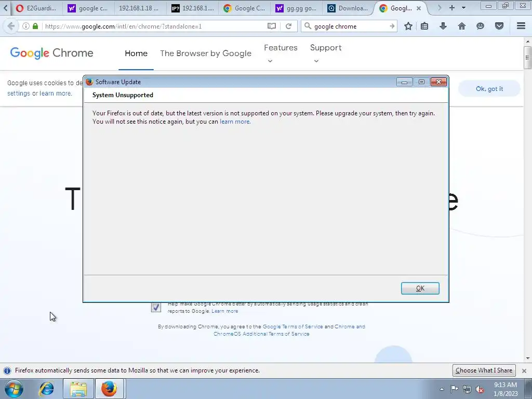This screenshot has width=532, height=399.
Task: Switch to the Download tab
Action: [x=348, y=8]
